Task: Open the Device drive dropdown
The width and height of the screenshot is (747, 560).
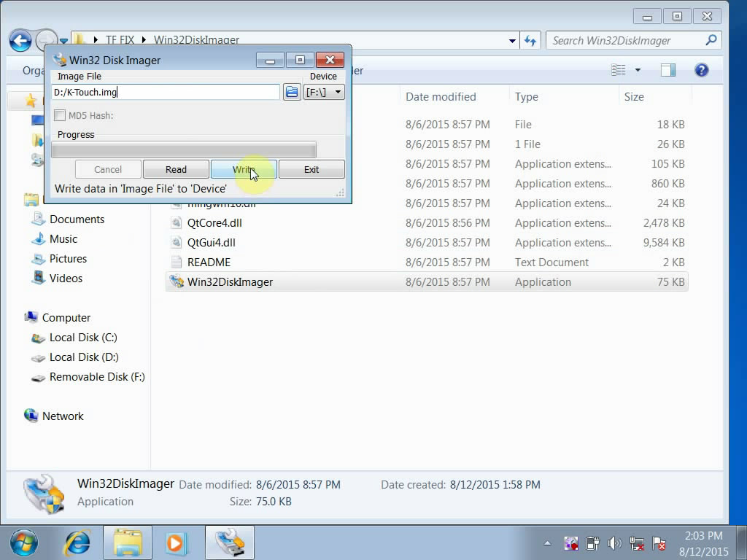Action: pos(324,92)
